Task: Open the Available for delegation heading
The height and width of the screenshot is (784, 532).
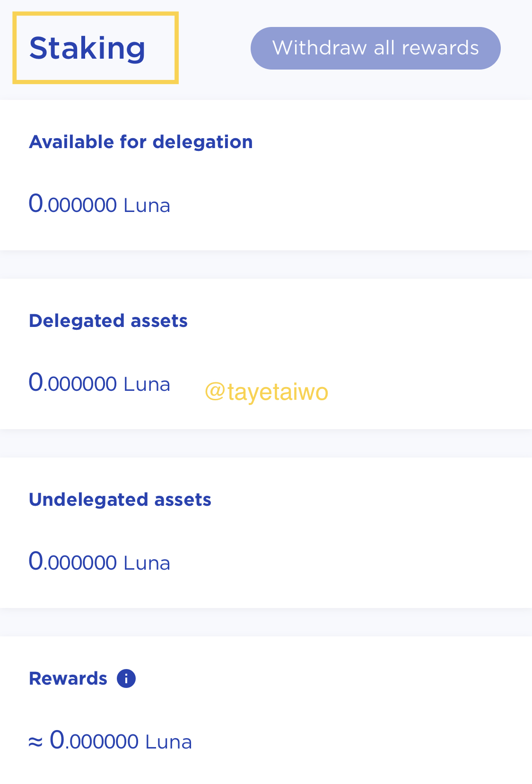Action: point(141,142)
